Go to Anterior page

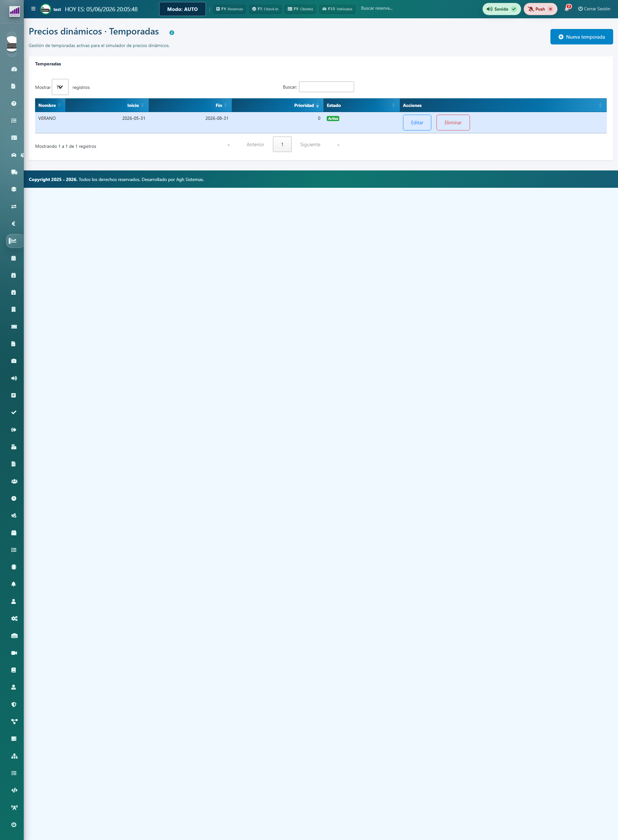pos(255,145)
